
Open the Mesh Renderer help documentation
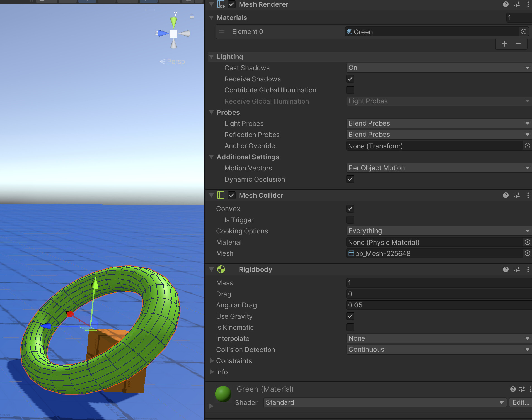tap(506, 4)
